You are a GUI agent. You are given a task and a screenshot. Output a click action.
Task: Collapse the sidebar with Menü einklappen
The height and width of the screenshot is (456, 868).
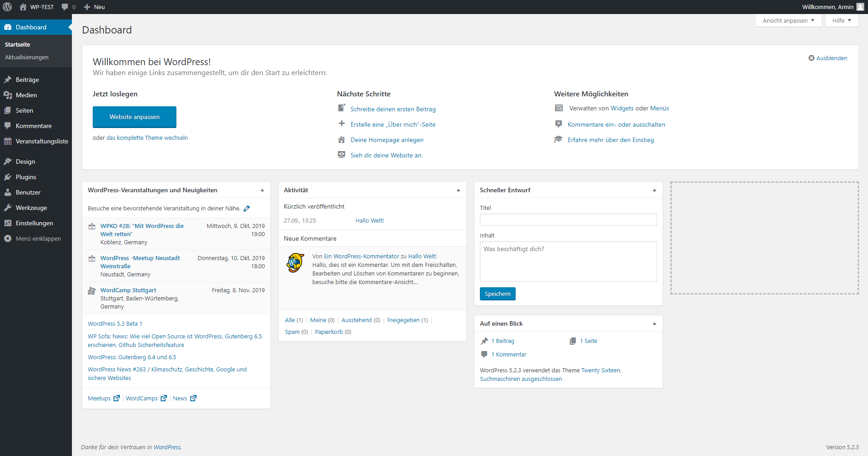[x=33, y=238]
